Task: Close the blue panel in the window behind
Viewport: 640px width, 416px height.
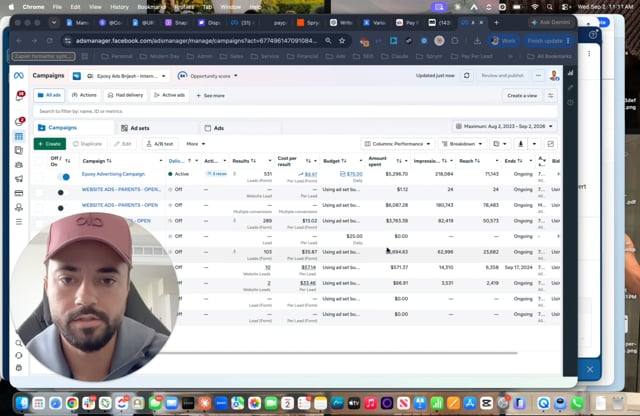Action: pos(590,369)
